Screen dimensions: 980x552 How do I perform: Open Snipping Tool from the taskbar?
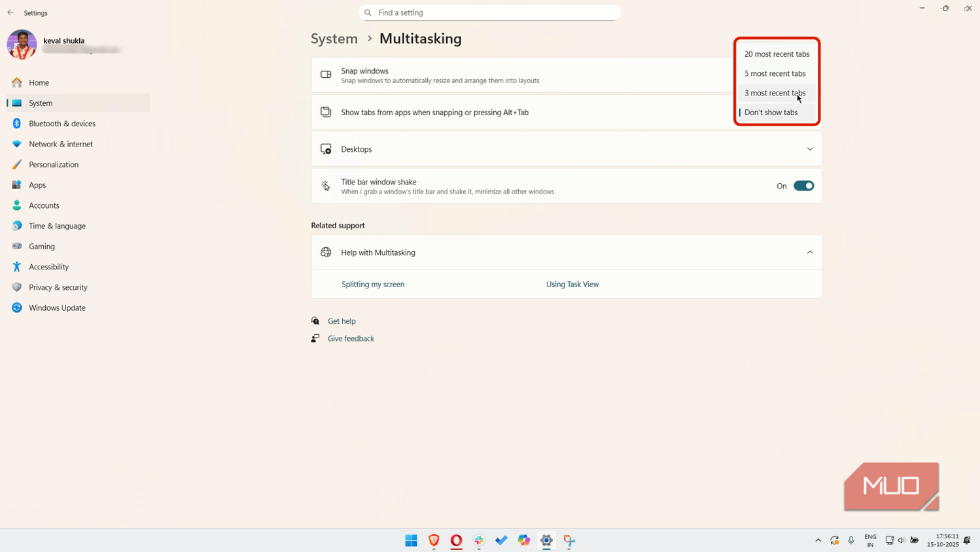tap(569, 540)
